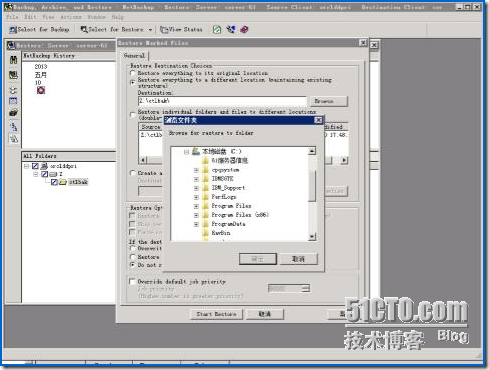The width and height of the screenshot is (489, 370).
Task: Click Select for Restore toolbar icon
Action: 84,30
